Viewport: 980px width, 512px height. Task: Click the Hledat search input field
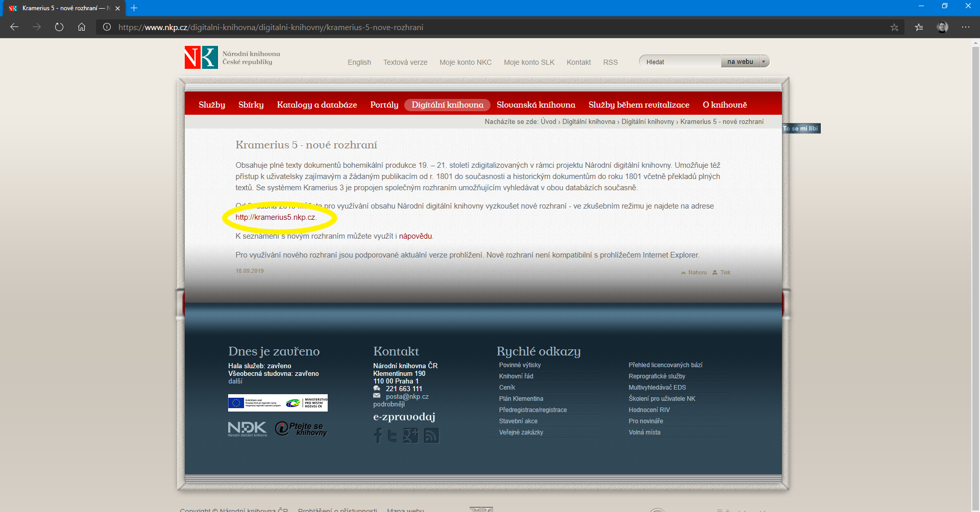click(x=680, y=62)
